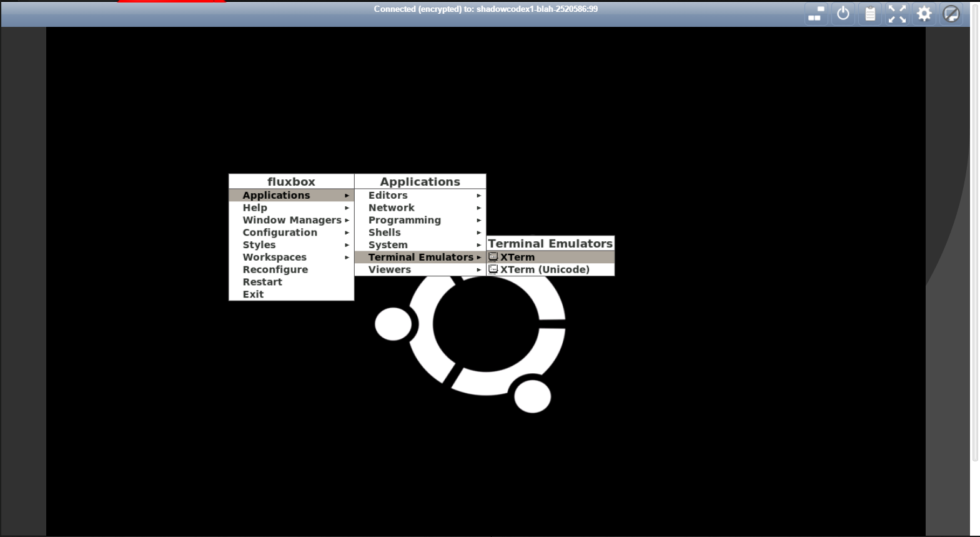Select Reconfigure in the fluxbox menu
The height and width of the screenshot is (537, 980).
click(292, 269)
